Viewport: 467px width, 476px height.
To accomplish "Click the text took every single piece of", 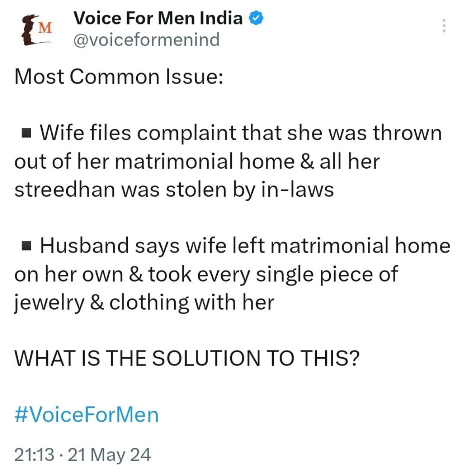I will pos(273,274).
